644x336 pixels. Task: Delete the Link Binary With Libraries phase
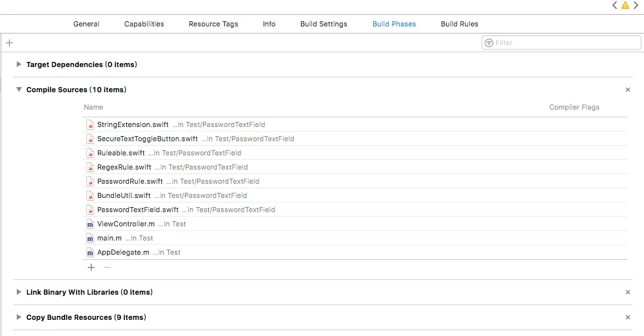[x=628, y=292]
